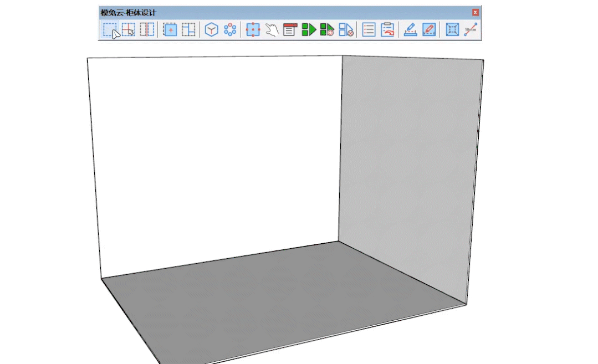This screenshot has width=598, height=364.
Task: Click the vertical red divider panel tool
Action: tap(146, 29)
